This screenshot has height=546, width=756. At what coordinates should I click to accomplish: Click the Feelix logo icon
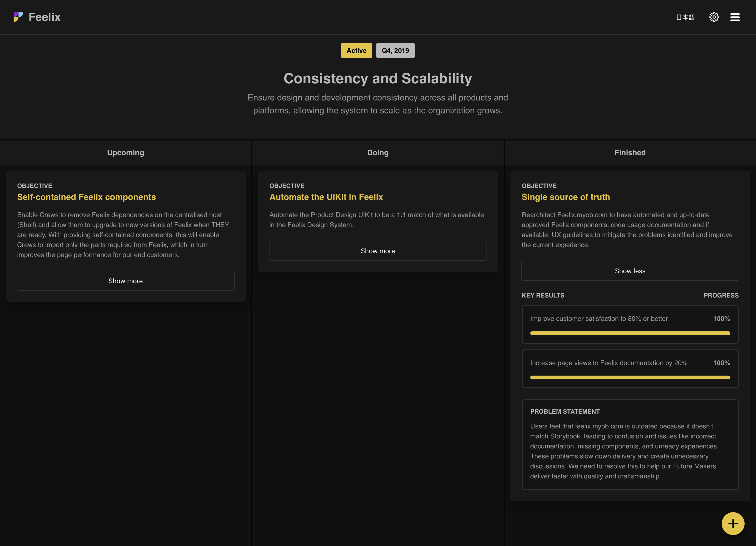click(18, 17)
